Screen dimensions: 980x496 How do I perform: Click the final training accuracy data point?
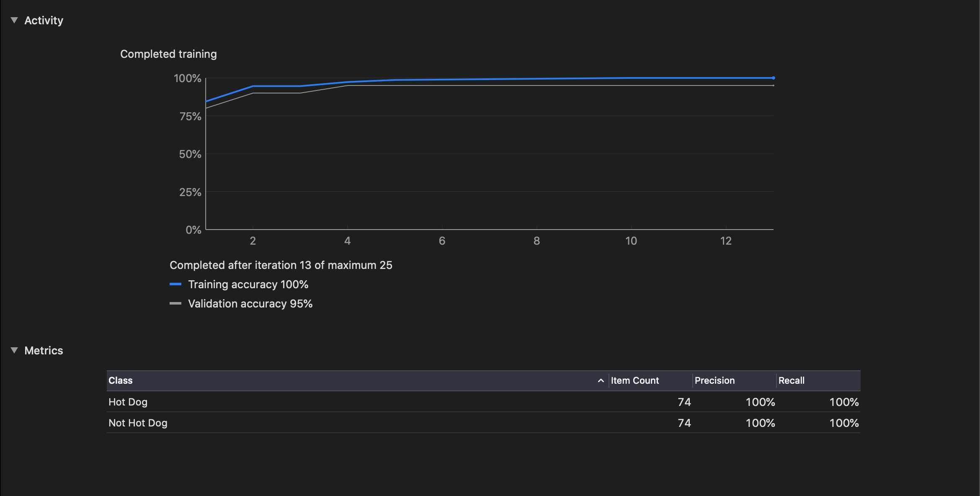tap(773, 78)
